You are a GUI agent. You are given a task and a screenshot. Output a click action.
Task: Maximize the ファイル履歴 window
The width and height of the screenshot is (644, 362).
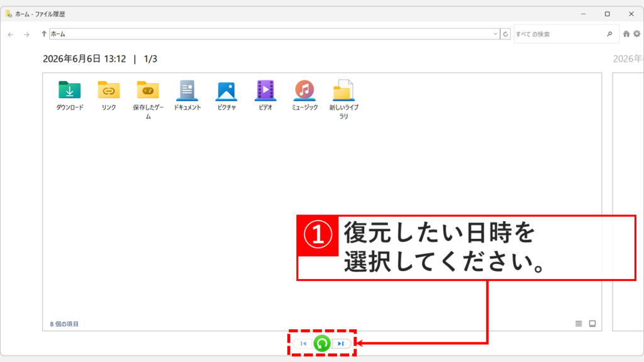607,14
